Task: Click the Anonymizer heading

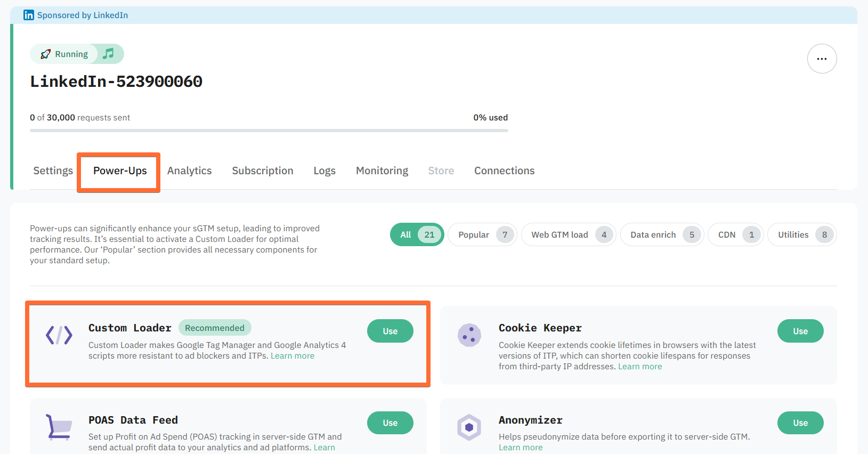Action: [x=531, y=420]
